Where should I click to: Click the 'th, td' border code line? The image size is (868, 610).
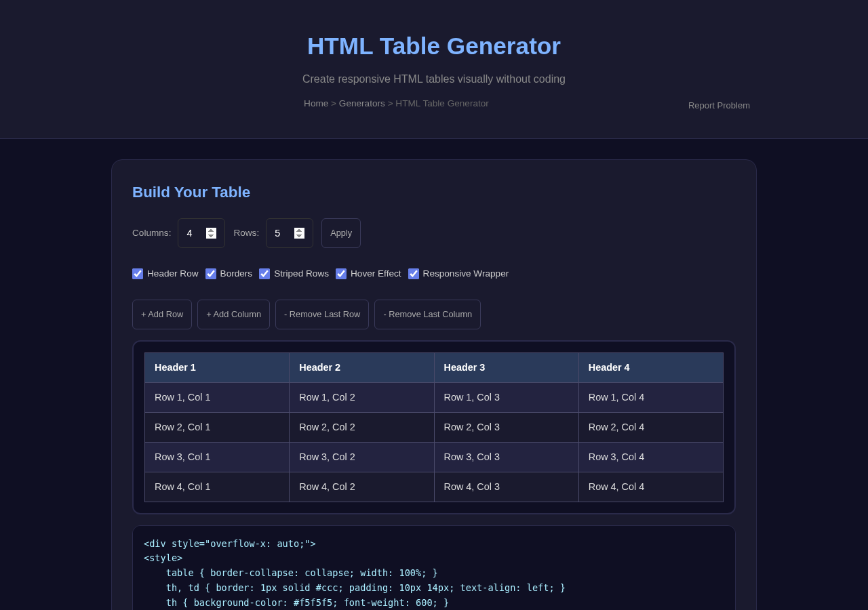[366, 588]
